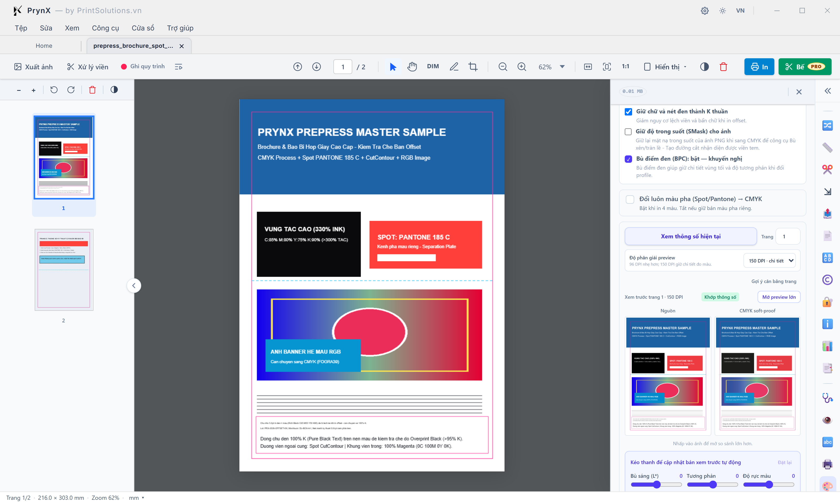Zoom in with magnifier plus
The height and width of the screenshot is (504, 840).
[x=522, y=67]
